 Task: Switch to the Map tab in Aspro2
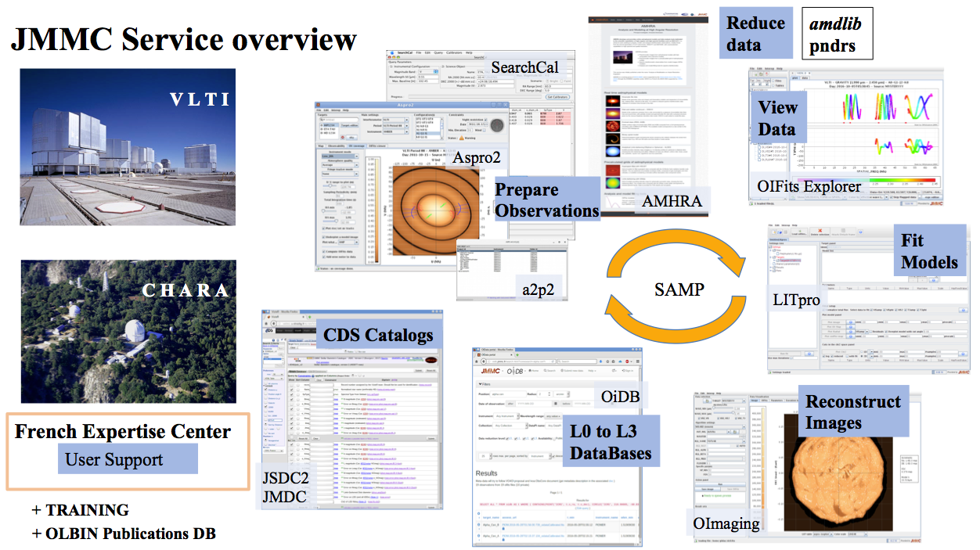click(320, 146)
